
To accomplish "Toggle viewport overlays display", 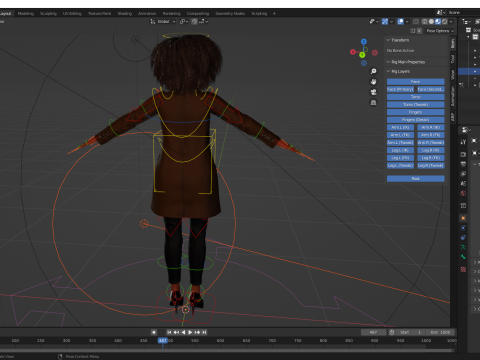I will click(400, 21).
